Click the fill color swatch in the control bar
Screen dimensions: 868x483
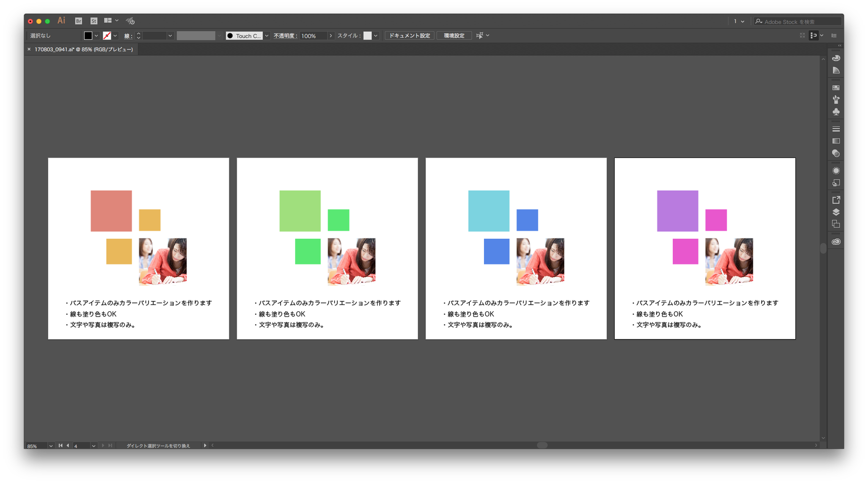[88, 35]
